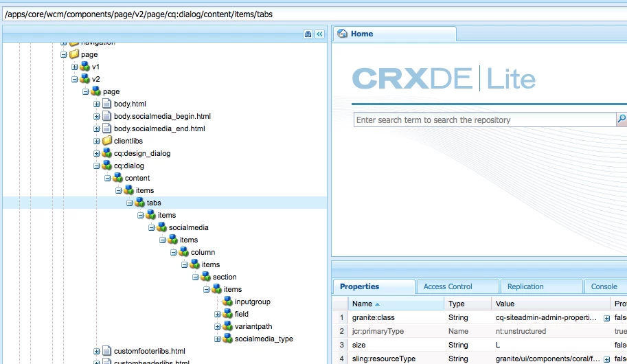The width and height of the screenshot is (627, 364).
Task: Expand the field node
Action: point(217,314)
